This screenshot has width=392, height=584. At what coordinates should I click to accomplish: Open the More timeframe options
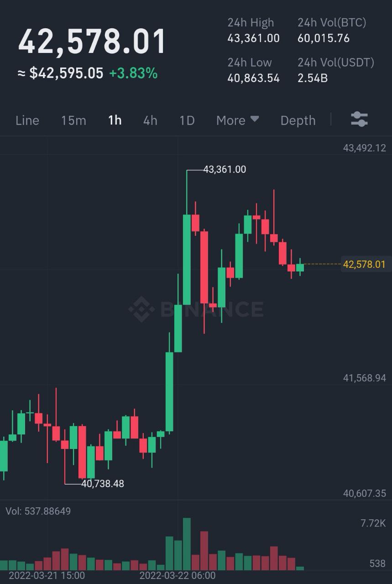237,120
